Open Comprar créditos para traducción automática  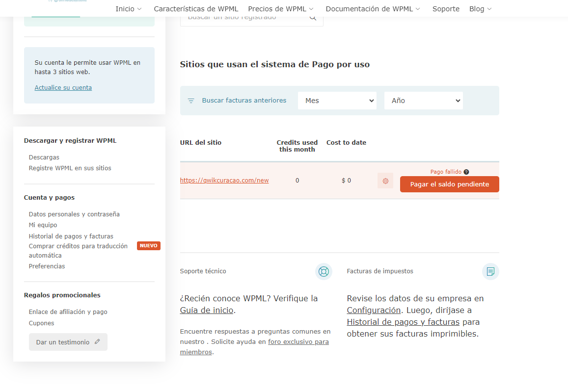[x=78, y=251]
